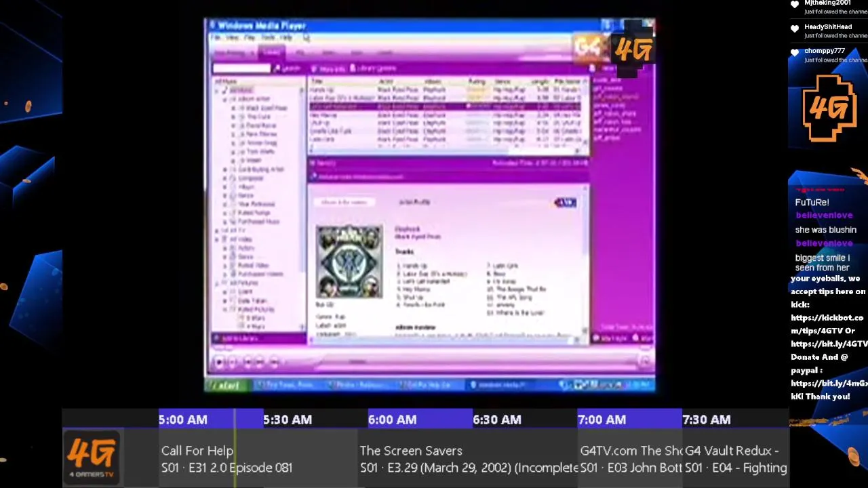Switch to the Now Playing tab
Viewport: 868px width, 488px height.
click(231, 52)
